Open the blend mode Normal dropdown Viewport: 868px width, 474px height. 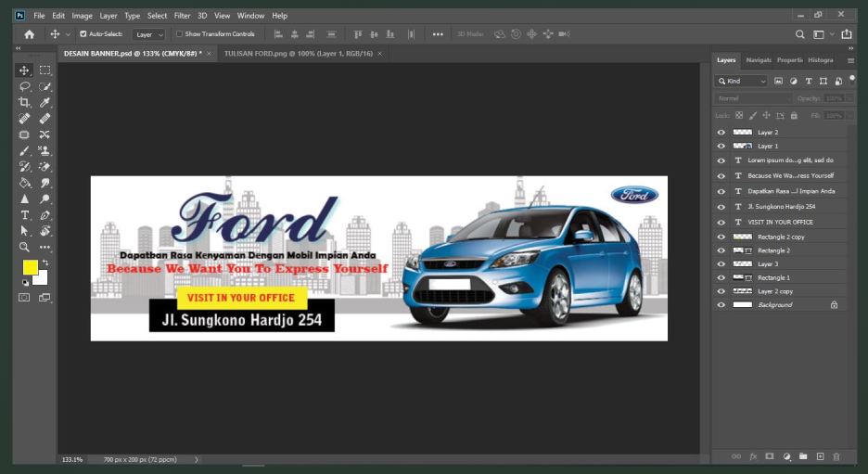(753, 98)
